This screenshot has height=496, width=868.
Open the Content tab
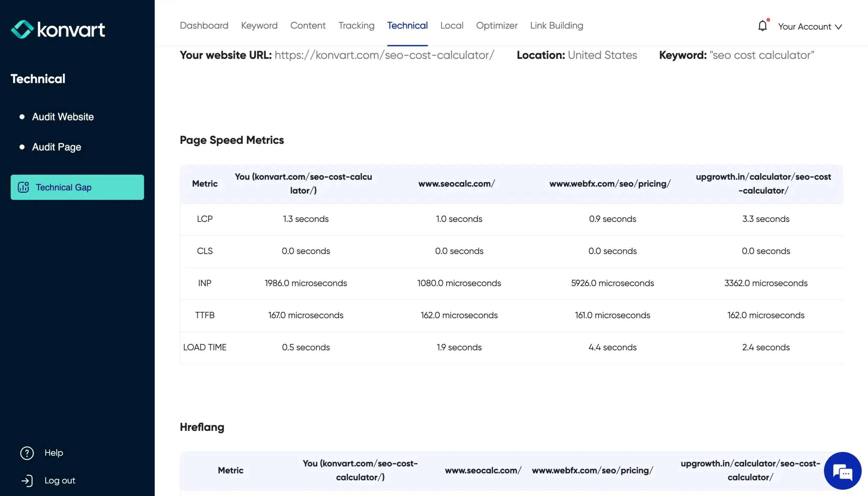pos(308,25)
